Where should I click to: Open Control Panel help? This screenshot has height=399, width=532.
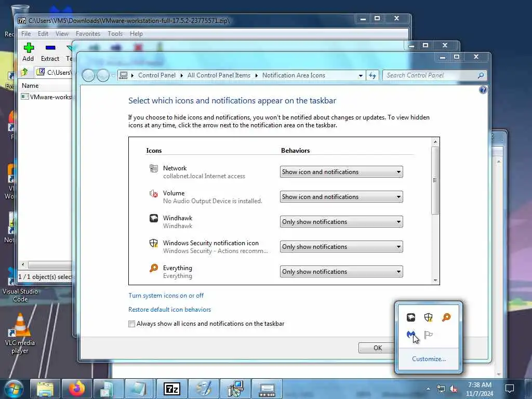pyautogui.click(x=483, y=90)
